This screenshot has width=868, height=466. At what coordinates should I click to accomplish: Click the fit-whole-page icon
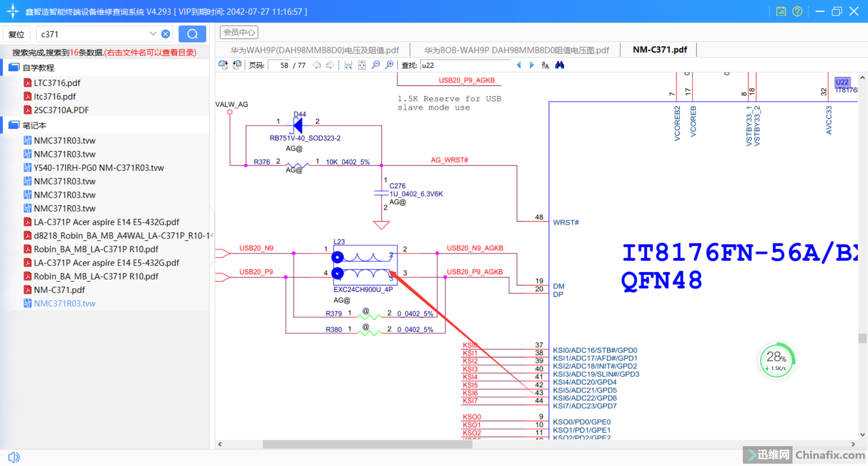(362, 65)
